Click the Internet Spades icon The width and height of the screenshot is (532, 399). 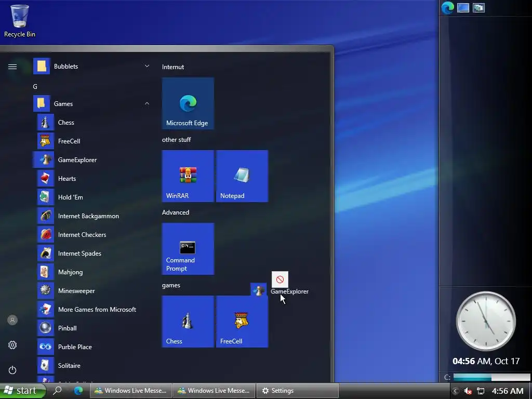pos(46,253)
